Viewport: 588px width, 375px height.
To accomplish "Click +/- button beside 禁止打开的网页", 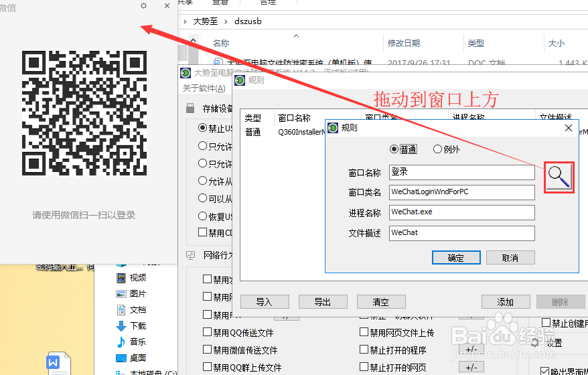I will pyautogui.click(x=471, y=367).
